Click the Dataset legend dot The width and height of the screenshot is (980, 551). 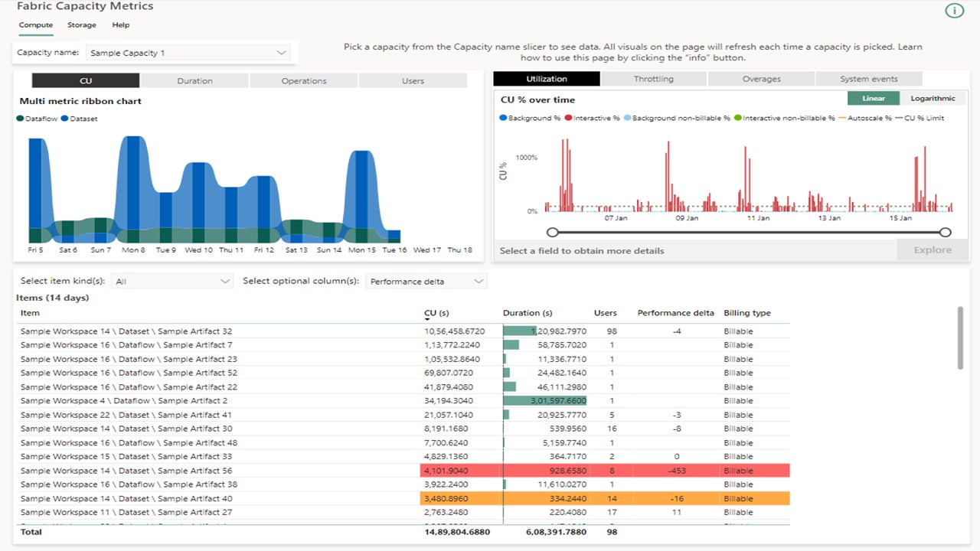[65, 119]
